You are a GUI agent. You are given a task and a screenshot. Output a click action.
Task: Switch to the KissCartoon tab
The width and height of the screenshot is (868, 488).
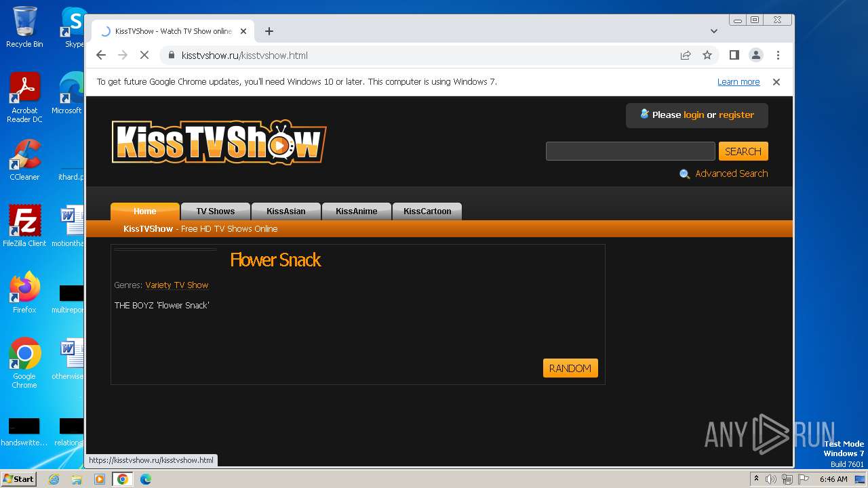pyautogui.click(x=427, y=211)
